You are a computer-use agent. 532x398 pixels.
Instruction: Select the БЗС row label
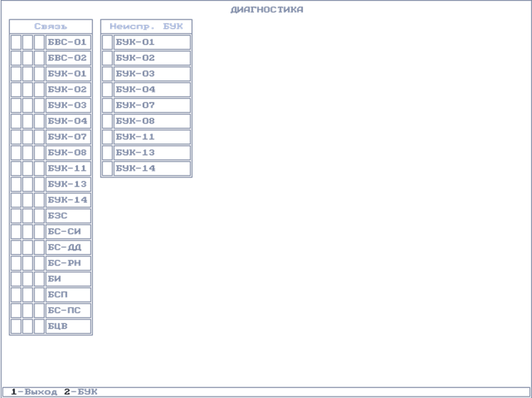[x=68, y=216]
